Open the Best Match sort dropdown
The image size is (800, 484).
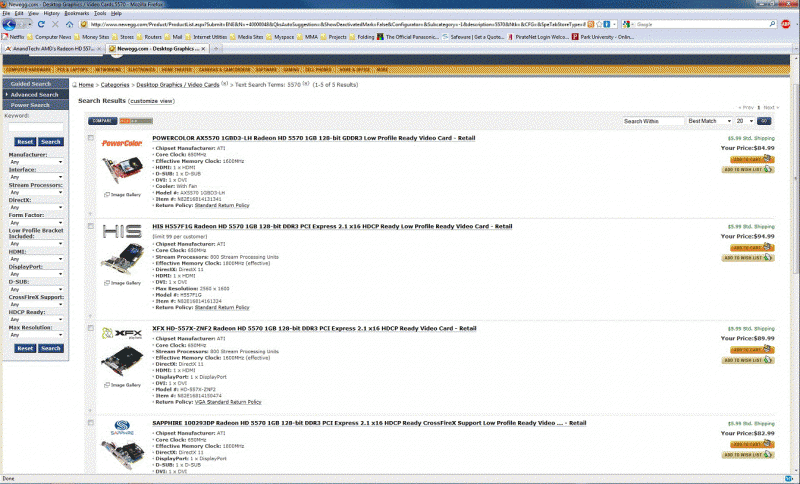(x=709, y=121)
